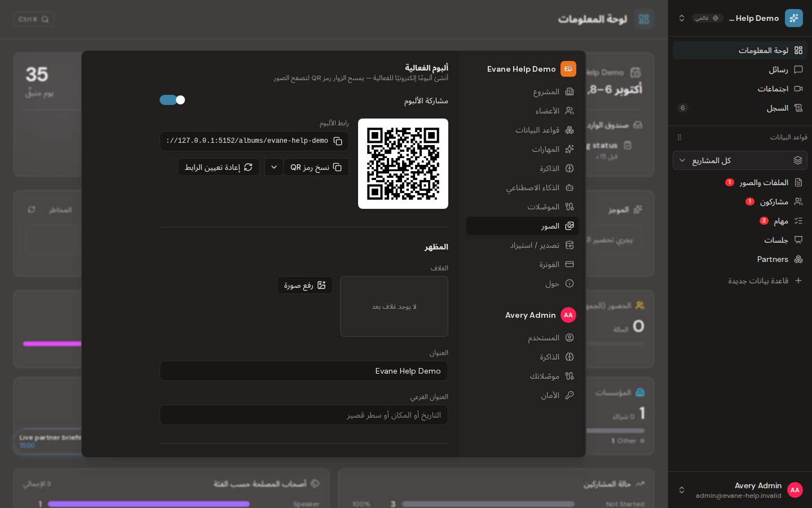The image size is (812, 508).
Task: Click the اجتماعات video camera icon
Action: 798,89
